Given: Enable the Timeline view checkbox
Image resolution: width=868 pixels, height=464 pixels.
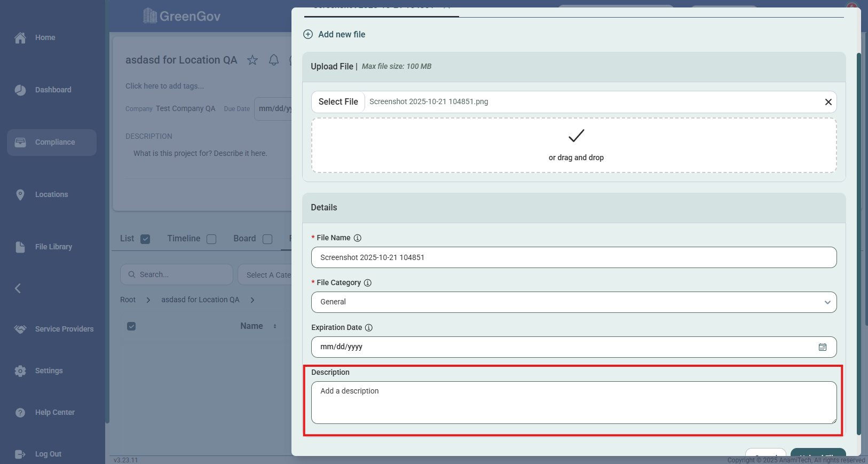Looking at the screenshot, I should click(211, 239).
